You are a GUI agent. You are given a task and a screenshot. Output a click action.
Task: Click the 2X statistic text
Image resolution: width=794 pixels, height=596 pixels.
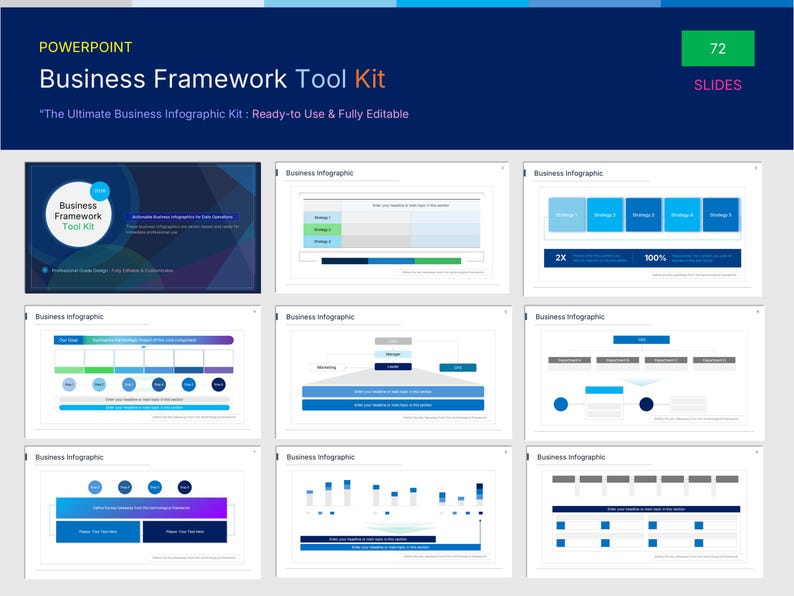tap(561, 258)
